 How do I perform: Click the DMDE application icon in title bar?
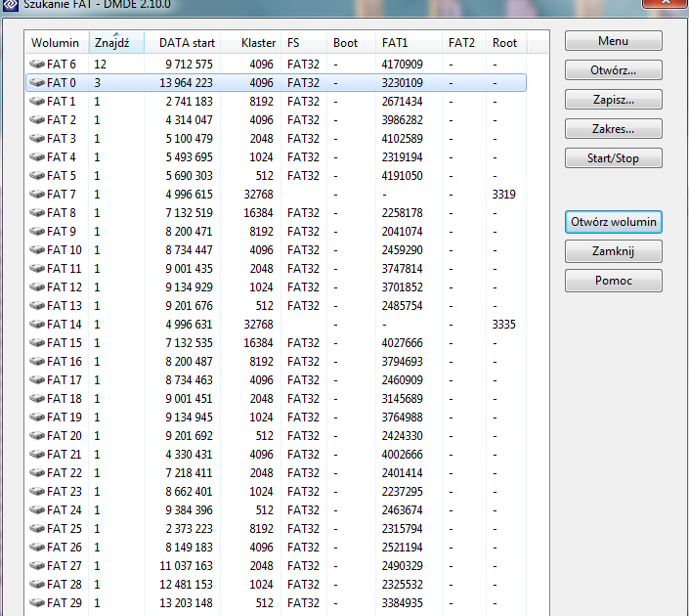11,4
